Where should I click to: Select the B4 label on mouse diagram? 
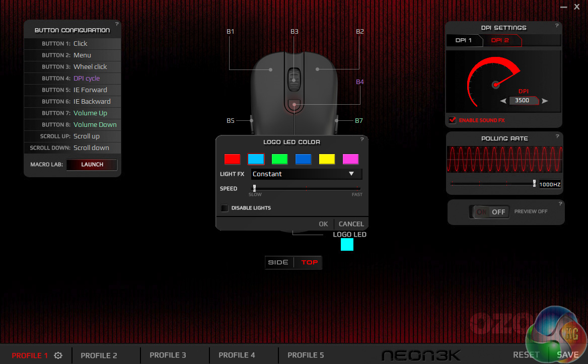[359, 82]
